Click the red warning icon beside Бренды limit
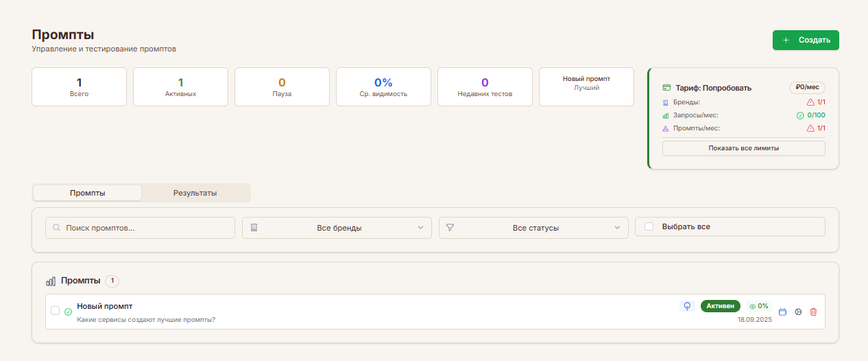868x361 pixels. coord(810,102)
